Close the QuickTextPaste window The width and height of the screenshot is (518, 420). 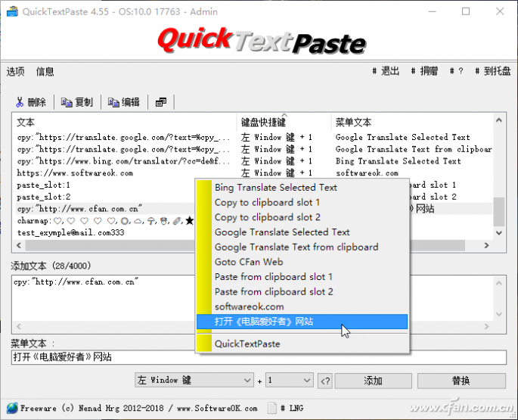(500, 11)
